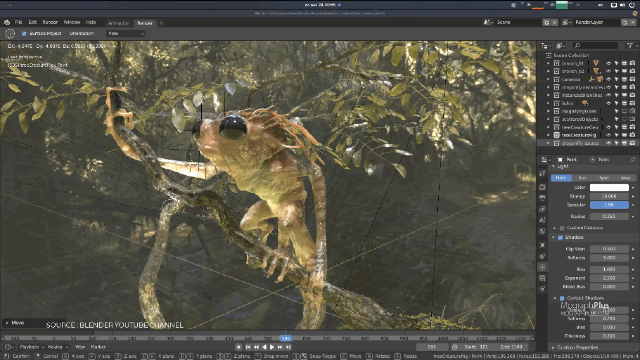
Task: Hide branch_01 in viewport with eye icon
Action: point(609,63)
